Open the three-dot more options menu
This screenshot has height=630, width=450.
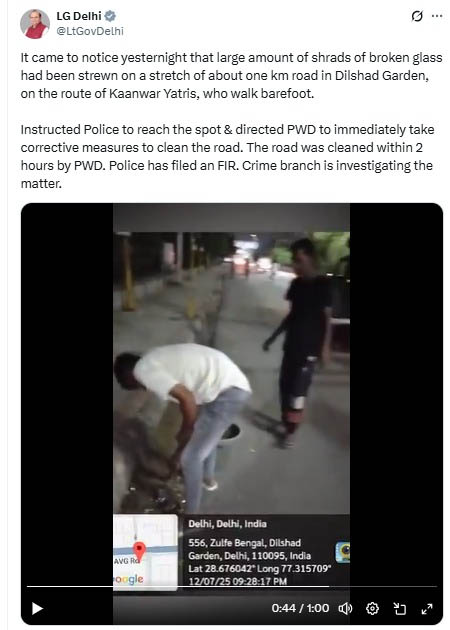(437, 16)
